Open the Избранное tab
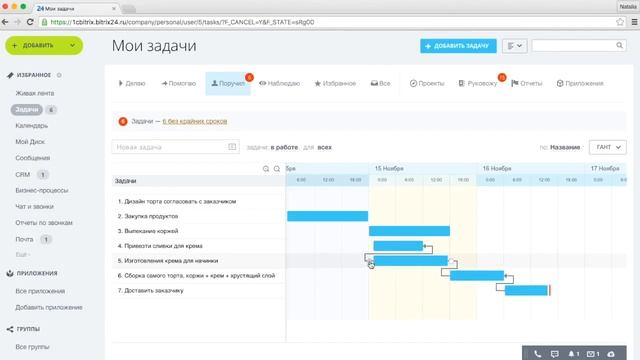The image size is (640, 360). click(335, 83)
